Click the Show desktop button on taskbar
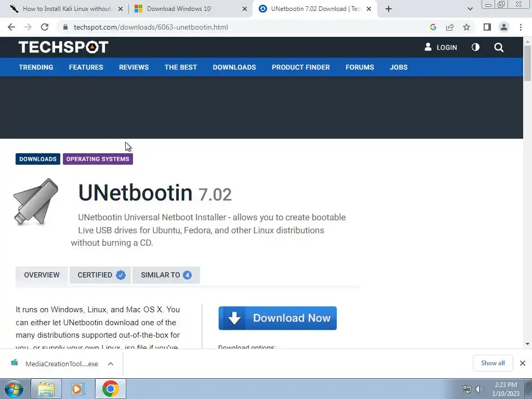The image size is (532, 399). pos(528,389)
